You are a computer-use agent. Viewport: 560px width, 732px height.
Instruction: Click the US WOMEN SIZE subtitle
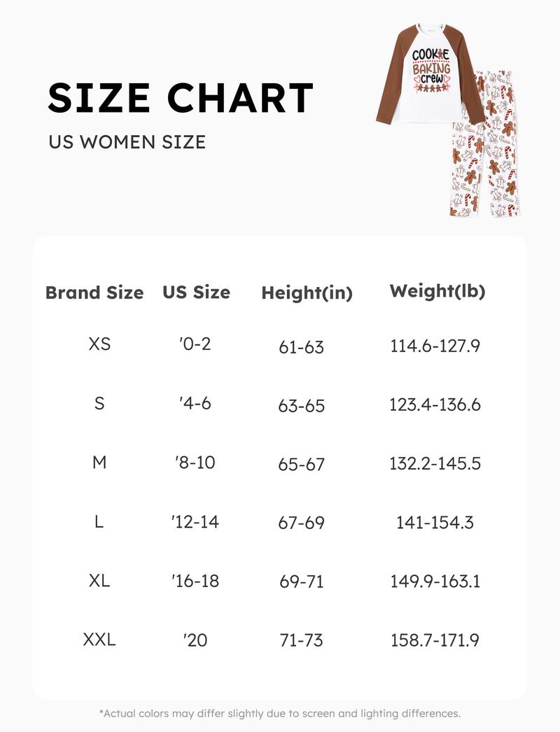point(127,142)
